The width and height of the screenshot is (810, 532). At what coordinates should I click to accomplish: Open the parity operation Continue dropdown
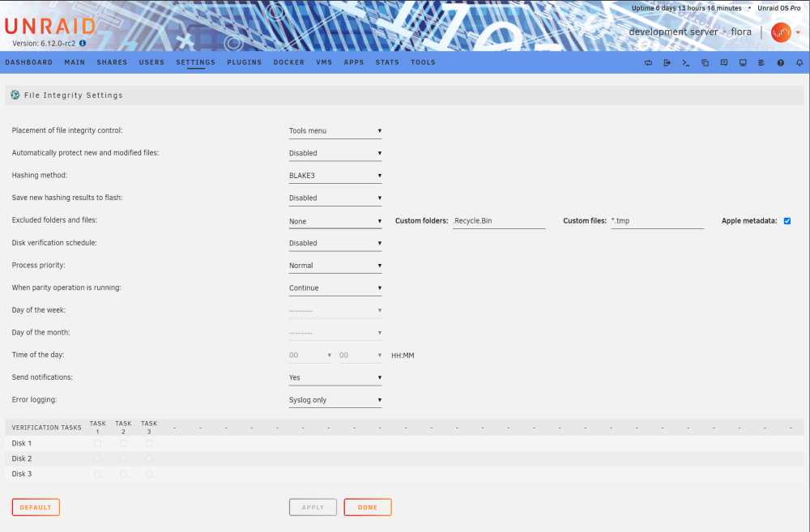[335, 288]
